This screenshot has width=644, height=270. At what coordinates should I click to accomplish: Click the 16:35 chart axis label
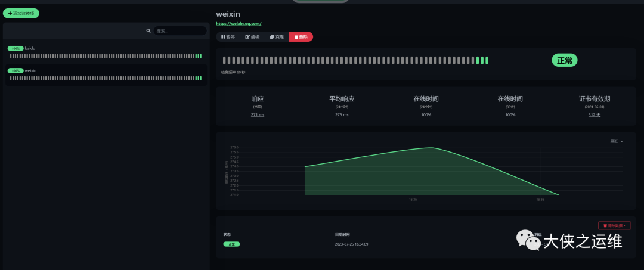pyautogui.click(x=413, y=200)
